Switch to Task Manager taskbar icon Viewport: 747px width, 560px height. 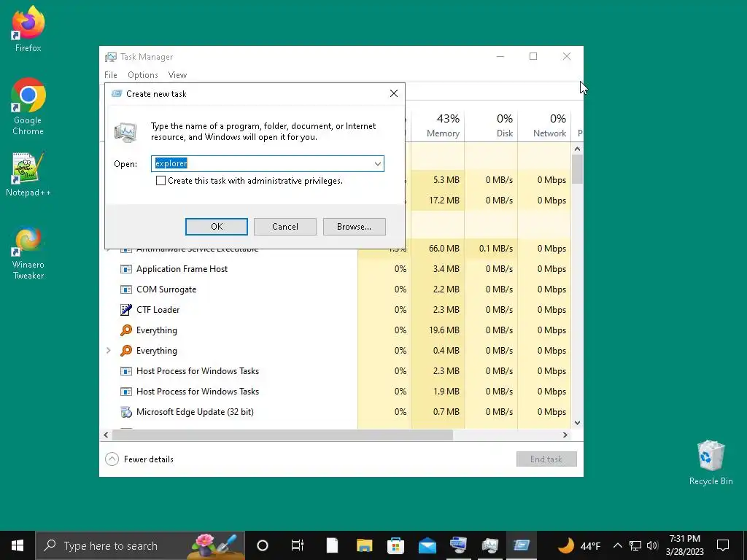click(x=489, y=545)
